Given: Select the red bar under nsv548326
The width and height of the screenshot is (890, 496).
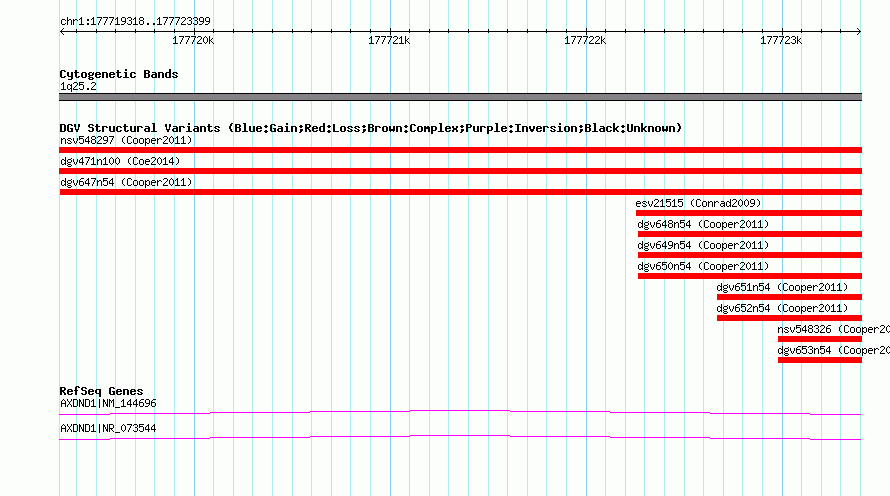Looking at the screenshot, I should tap(820, 339).
